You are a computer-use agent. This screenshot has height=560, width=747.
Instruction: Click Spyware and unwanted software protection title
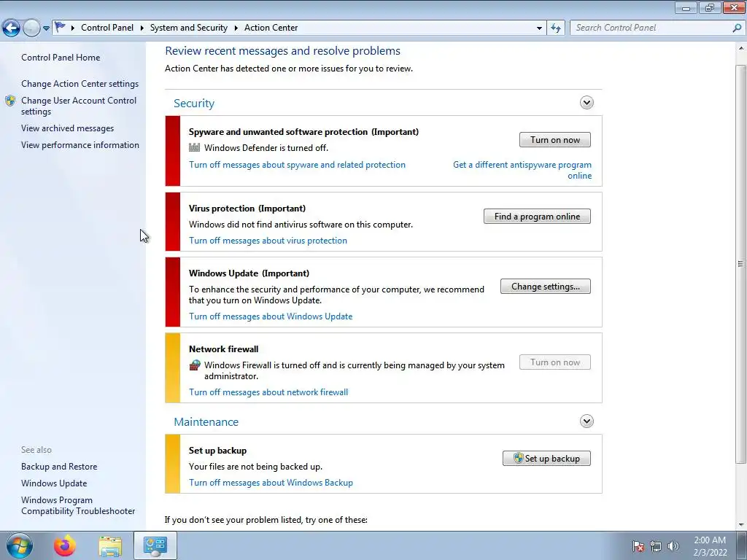(x=303, y=132)
